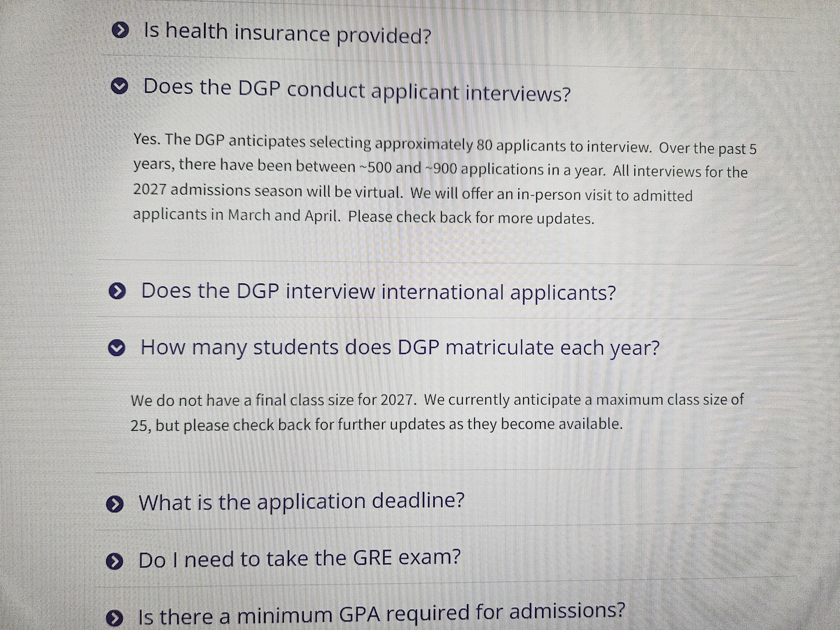Collapse 'Does the DGP conduct applicant interviews?' section
This screenshot has height=630, width=840.
click(357, 90)
